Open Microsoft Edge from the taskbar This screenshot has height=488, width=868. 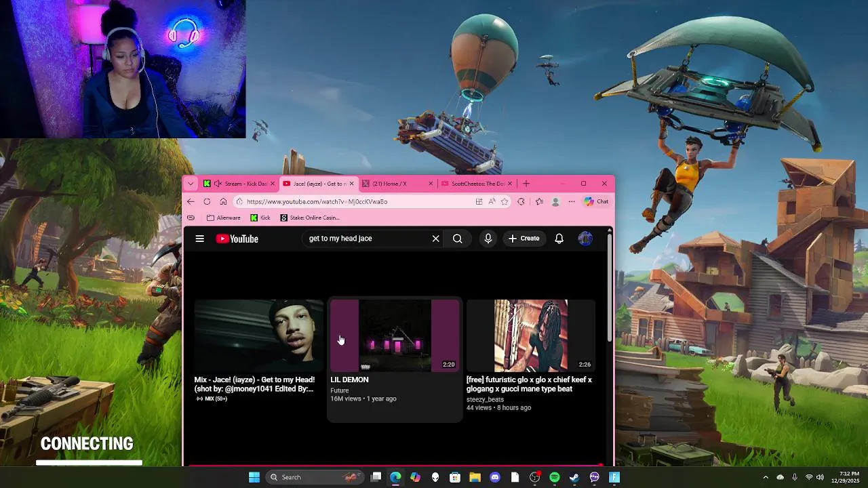click(395, 477)
